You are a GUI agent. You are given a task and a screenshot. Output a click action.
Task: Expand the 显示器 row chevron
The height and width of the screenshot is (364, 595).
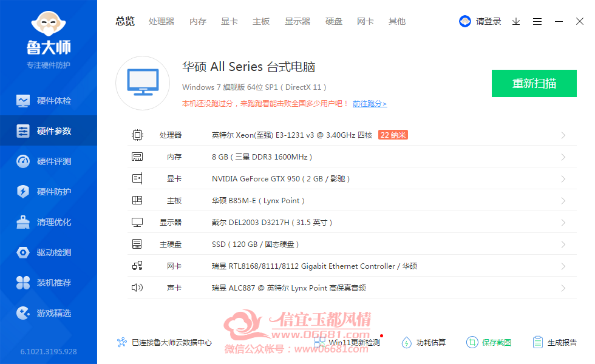[x=563, y=223]
